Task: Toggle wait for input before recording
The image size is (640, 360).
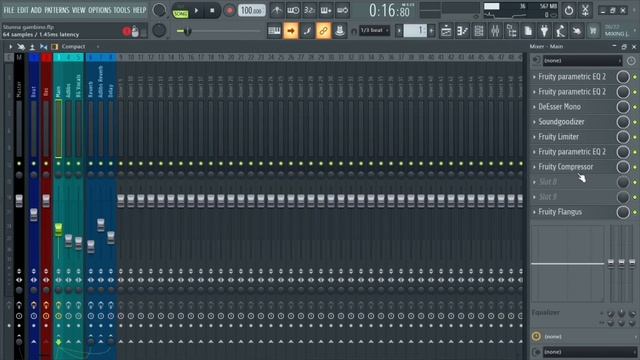Action: click(293, 11)
